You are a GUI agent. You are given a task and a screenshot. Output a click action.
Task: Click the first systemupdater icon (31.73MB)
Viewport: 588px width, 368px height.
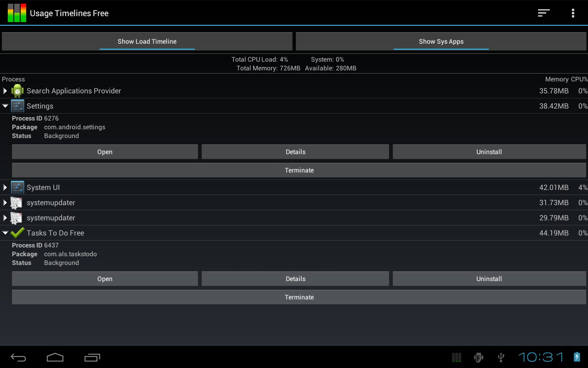[x=17, y=202]
